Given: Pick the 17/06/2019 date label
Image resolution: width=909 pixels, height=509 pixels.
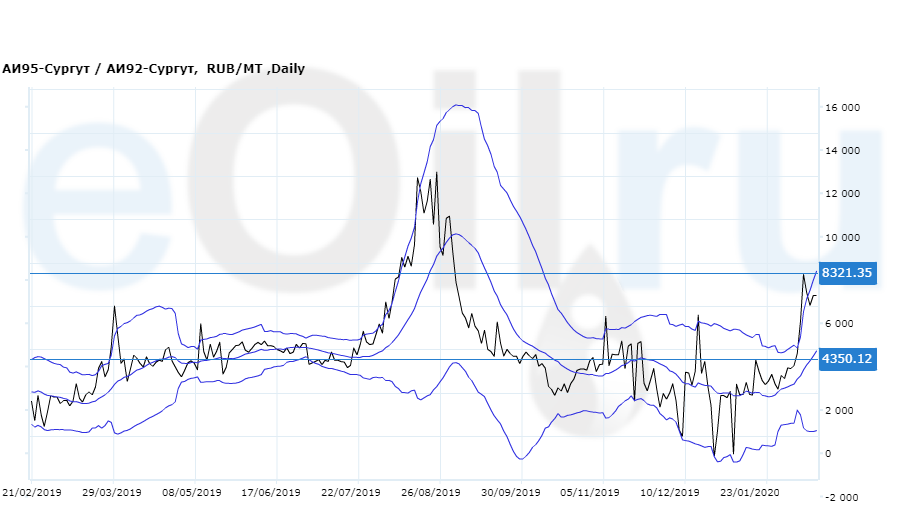Looking at the screenshot, I should (x=271, y=493).
